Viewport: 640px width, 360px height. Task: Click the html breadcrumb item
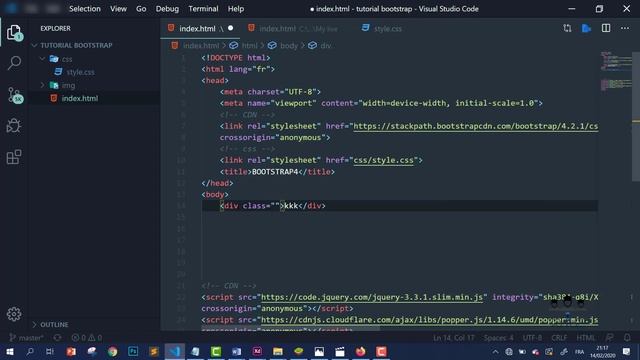pos(249,46)
